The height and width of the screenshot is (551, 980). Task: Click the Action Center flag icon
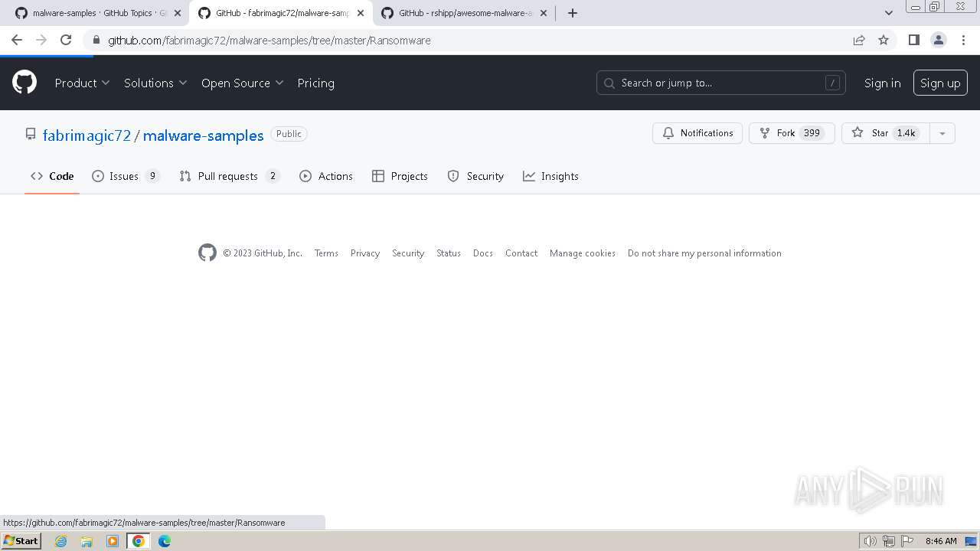tap(907, 541)
